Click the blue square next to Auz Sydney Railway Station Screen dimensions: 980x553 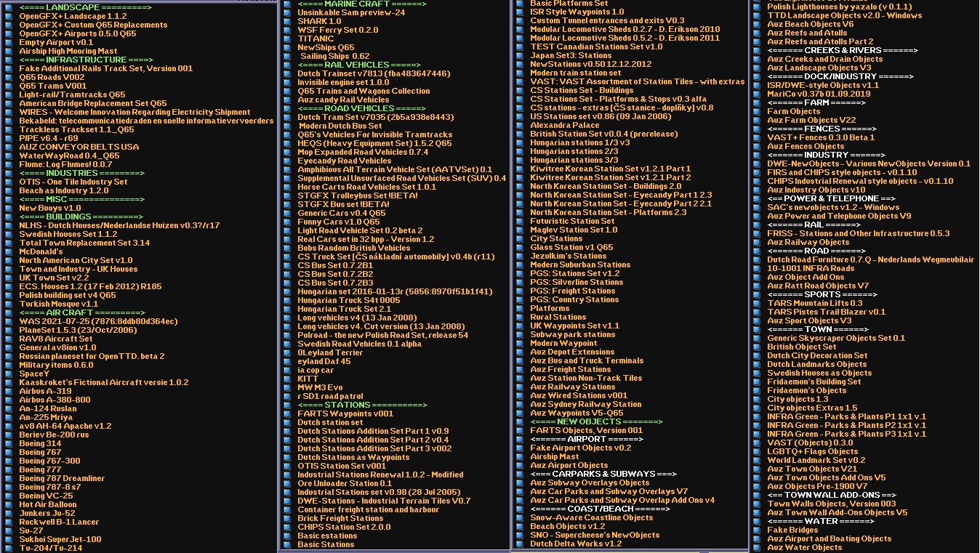pos(520,404)
